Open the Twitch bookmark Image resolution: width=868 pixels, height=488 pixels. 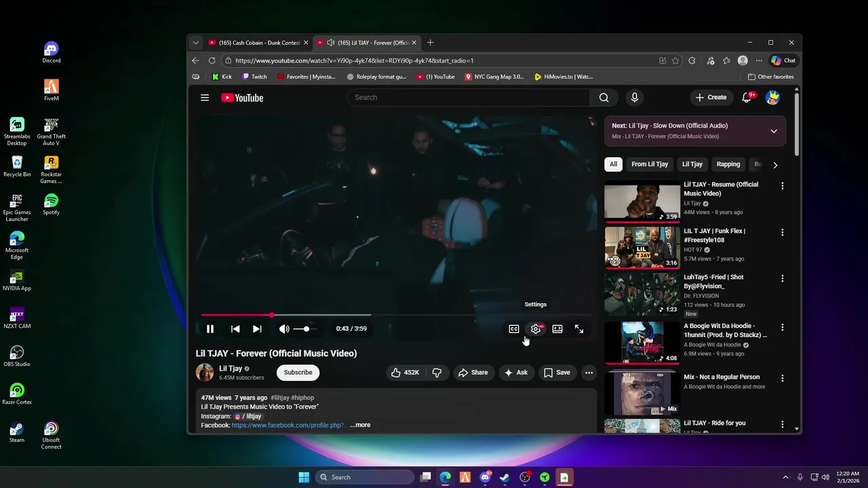(x=254, y=77)
